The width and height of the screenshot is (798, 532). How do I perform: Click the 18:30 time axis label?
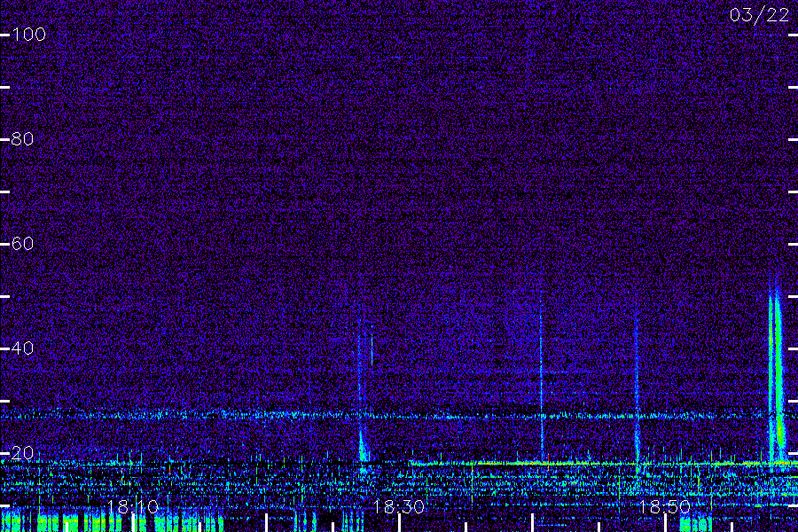[x=398, y=506]
